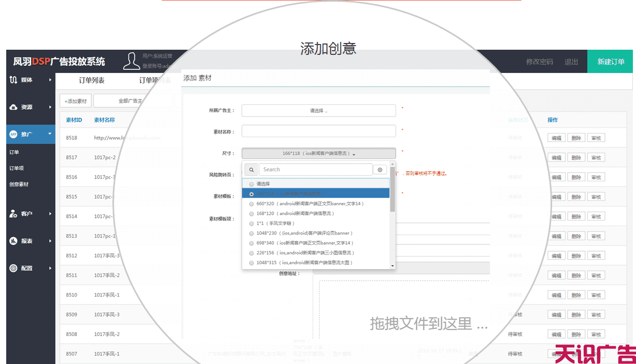
Task: Choose the 226*156 三小图信息流 option
Action: [316, 253]
